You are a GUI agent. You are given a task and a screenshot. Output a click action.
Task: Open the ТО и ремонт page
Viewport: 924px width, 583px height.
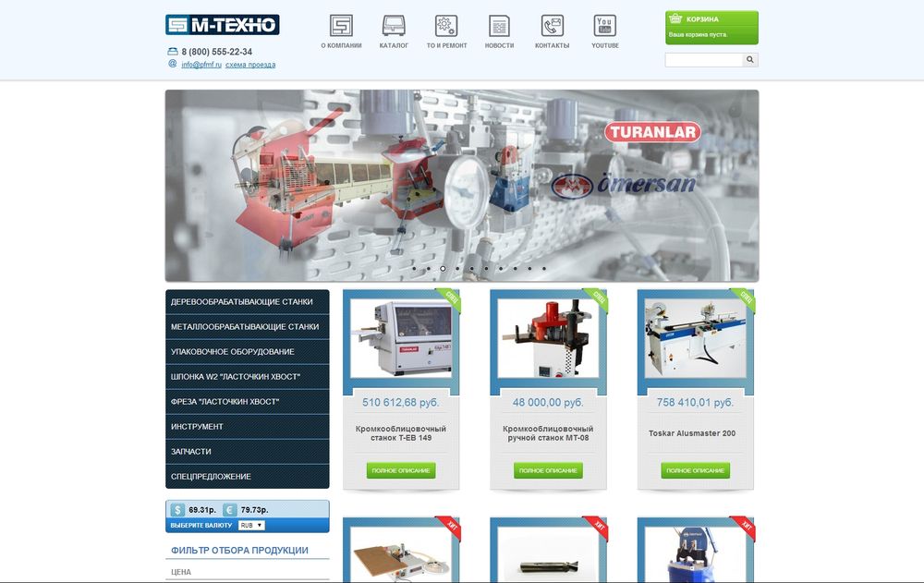pyautogui.click(x=446, y=31)
